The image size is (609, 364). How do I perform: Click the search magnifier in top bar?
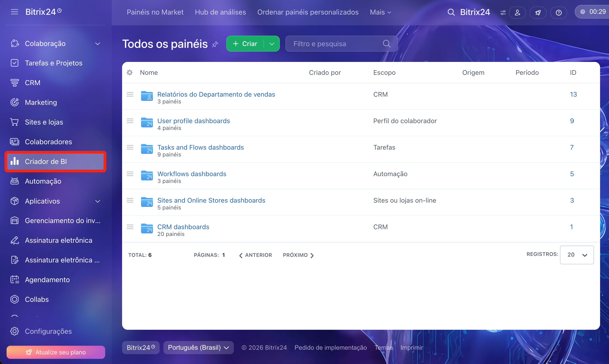click(451, 12)
